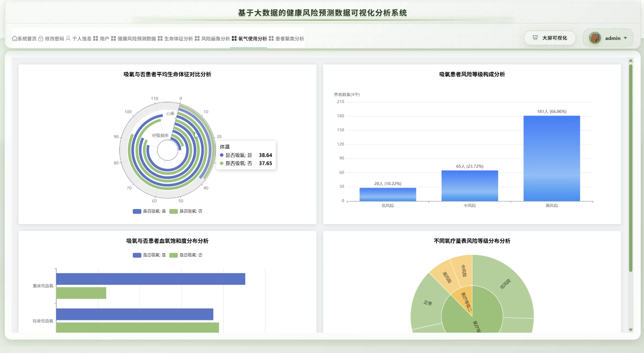Toggle blood oxygen legend 是否吸氧: 否
Screen dimensions: 644x353
[x=186, y=255]
